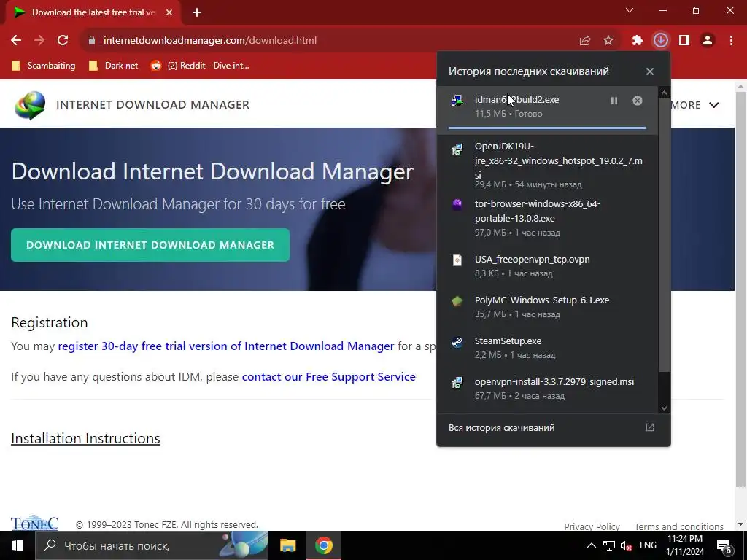Open SteamSetup.exe download entry

[547, 348]
